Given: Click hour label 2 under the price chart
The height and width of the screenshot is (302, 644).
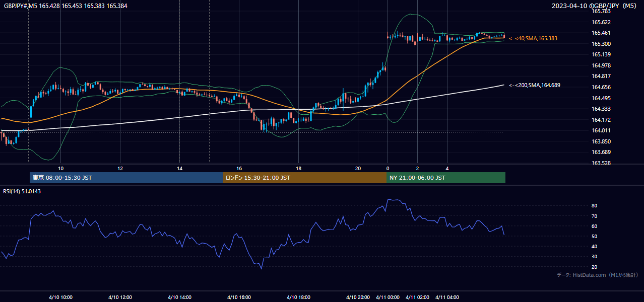Looking at the screenshot, I should pos(417,168).
